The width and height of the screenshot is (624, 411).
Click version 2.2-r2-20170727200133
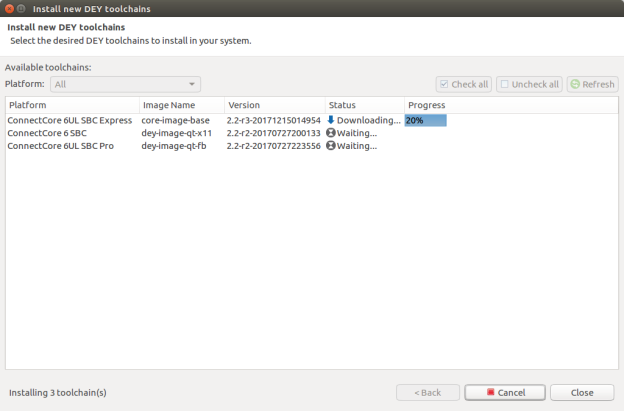pyautogui.click(x=274, y=133)
